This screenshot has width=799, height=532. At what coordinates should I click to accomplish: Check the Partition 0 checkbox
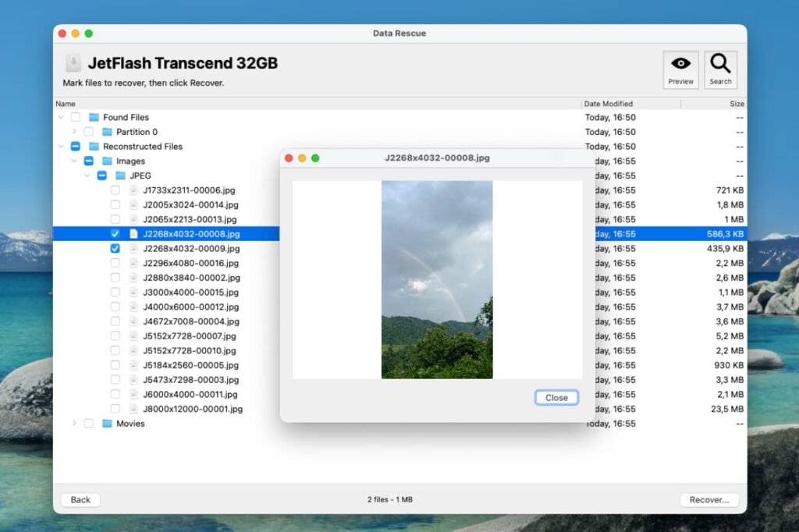[89, 132]
